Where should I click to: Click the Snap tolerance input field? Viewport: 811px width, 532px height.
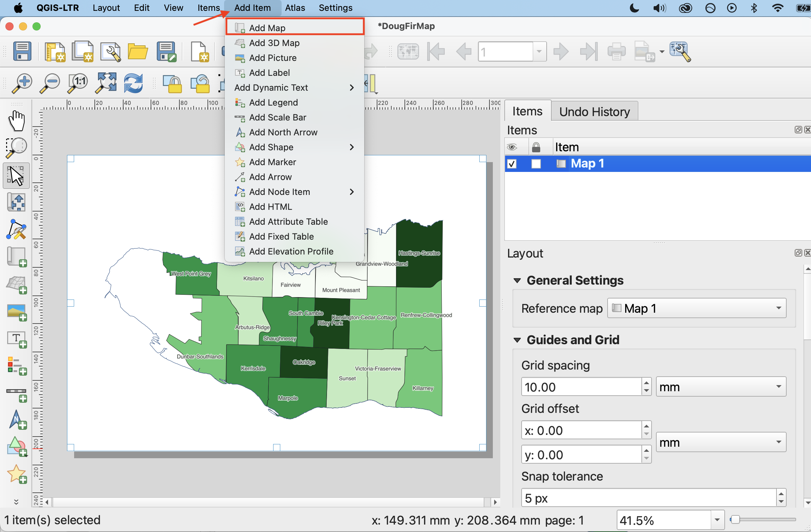648,498
